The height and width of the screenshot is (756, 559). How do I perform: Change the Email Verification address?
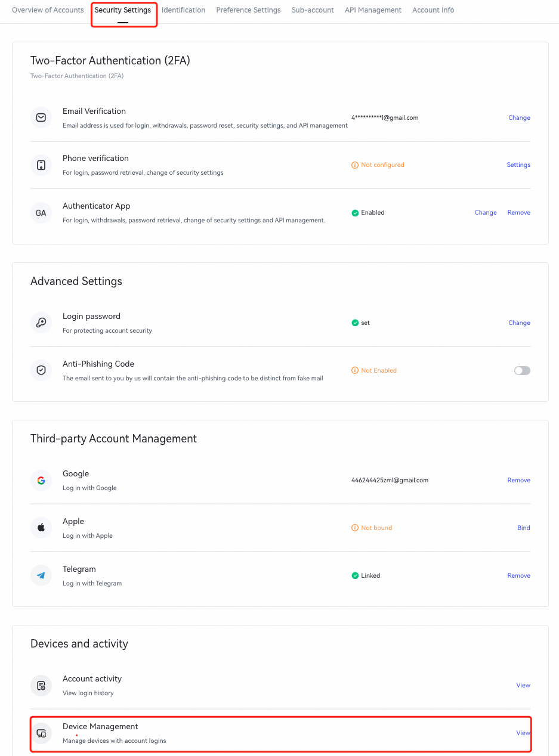(519, 117)
